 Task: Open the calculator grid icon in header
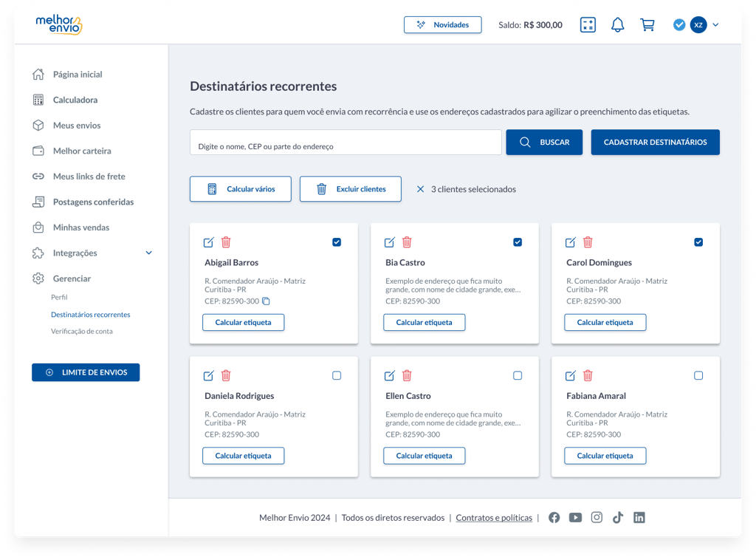pyautogui.click(x=588, y=24)
